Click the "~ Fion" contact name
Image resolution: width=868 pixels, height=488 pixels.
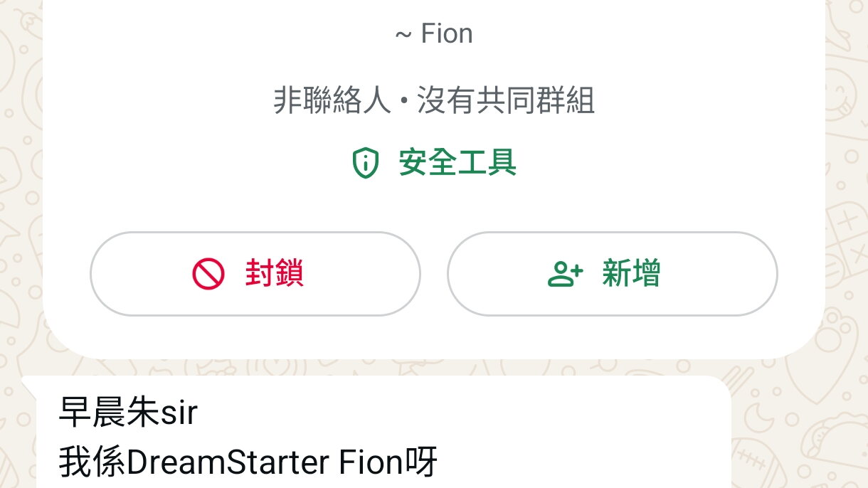[x=434, y=33]
